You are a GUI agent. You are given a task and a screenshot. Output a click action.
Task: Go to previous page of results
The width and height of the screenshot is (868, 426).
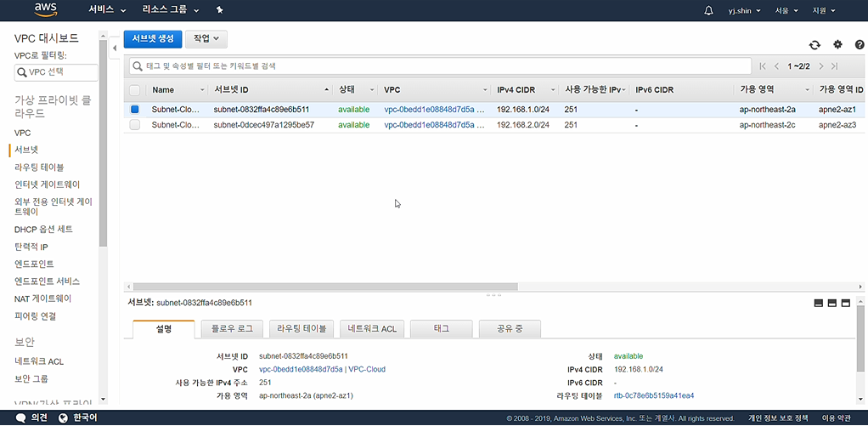click(x=776, y=66)
